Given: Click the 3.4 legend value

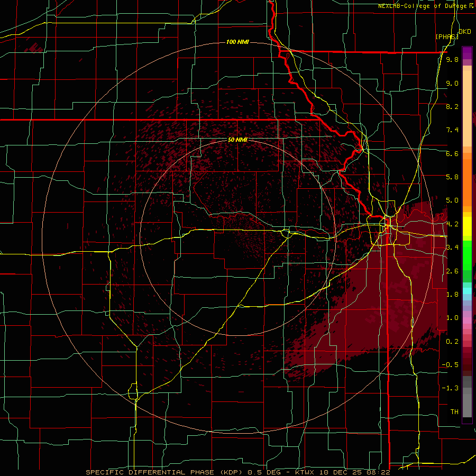Looking at the screenshot, I should 452,248.
